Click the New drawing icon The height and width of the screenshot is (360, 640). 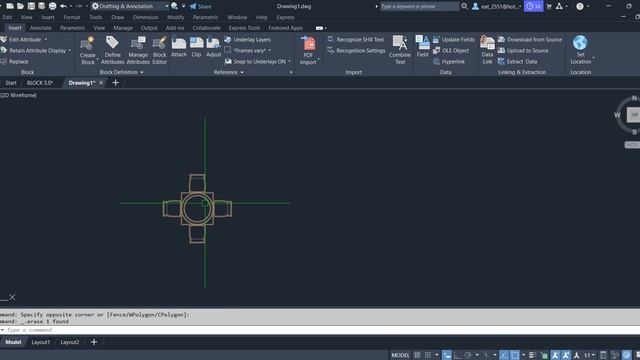[x=10, y=6]
